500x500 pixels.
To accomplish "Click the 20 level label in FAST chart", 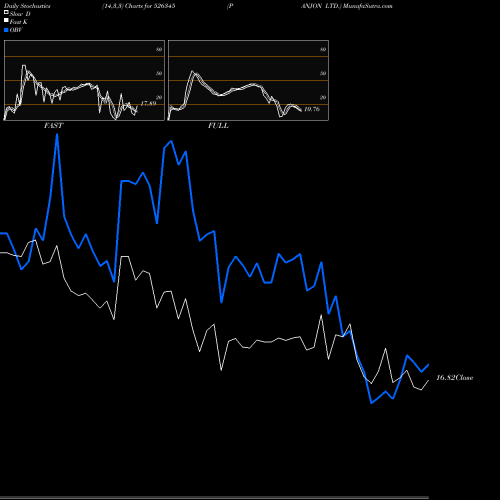I will coord(159,97).
